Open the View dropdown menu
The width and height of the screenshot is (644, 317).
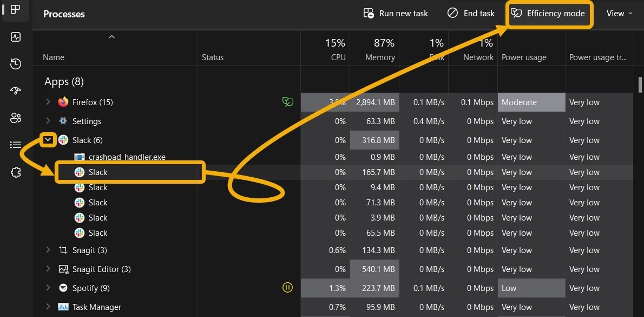pos(619,14)
